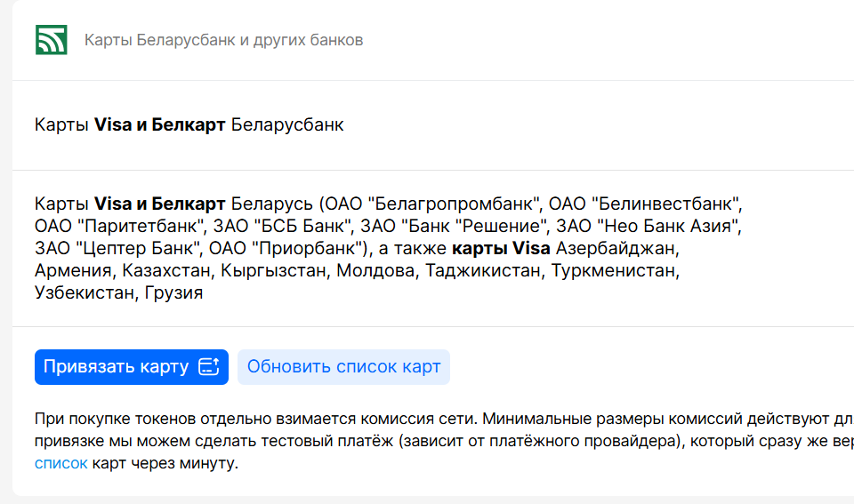
Task: Click the text ЗАО "Цептер Банк"
Action: pos(118,248)
